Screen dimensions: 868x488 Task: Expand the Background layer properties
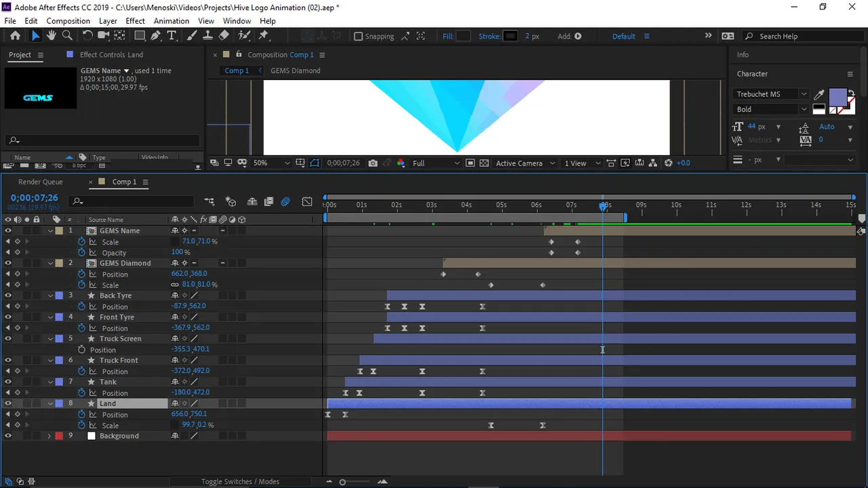tap(50, 436)
